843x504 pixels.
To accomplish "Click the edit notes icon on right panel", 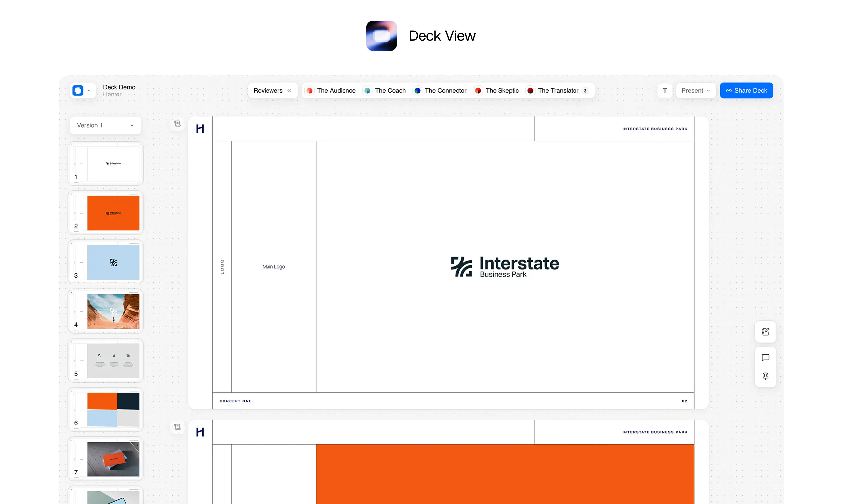I will (x=765, y=332).
